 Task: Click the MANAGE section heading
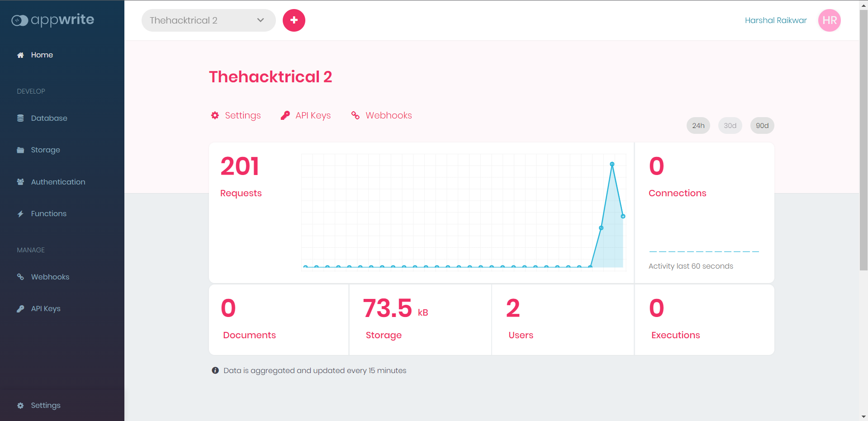(x=31, y=250)
